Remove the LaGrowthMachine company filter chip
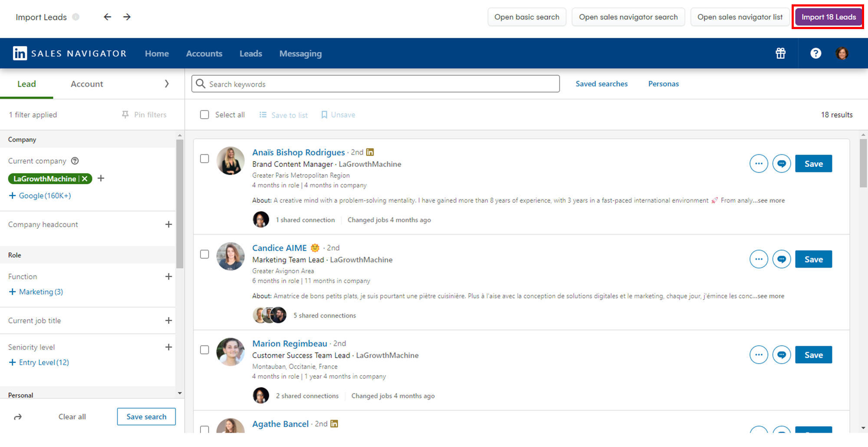This screenshot has height=447, width=868. coord(85,179)
